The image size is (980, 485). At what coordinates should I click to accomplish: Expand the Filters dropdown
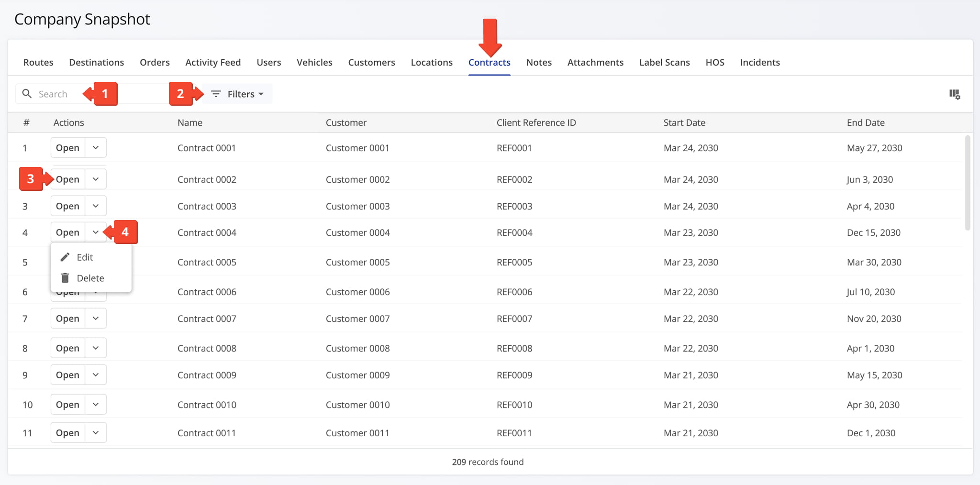[x=237, y=94]
